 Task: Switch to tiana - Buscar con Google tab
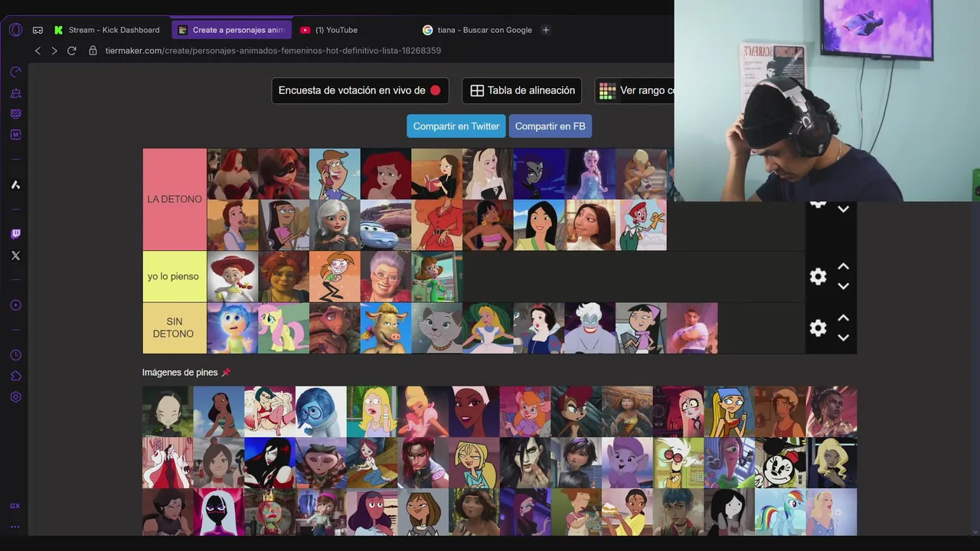coord(478,30)
